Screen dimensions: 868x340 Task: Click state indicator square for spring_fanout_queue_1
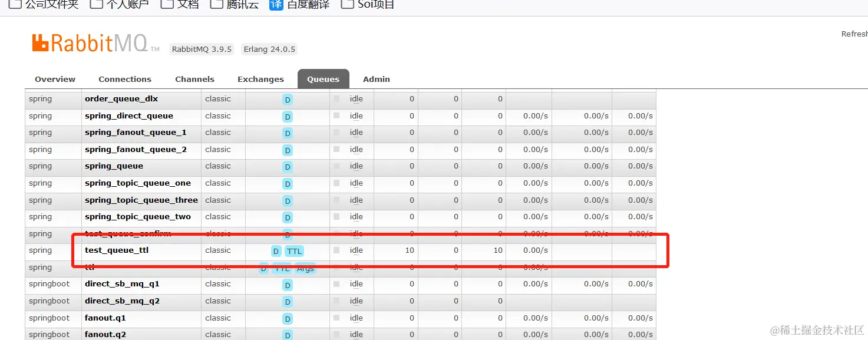336,132
